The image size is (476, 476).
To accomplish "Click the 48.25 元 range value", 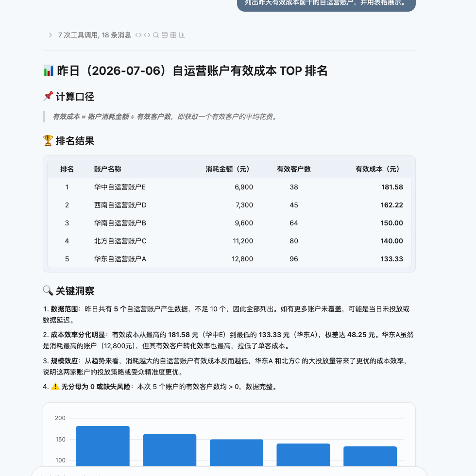I will pyautogui.click(x=361, y=335).
